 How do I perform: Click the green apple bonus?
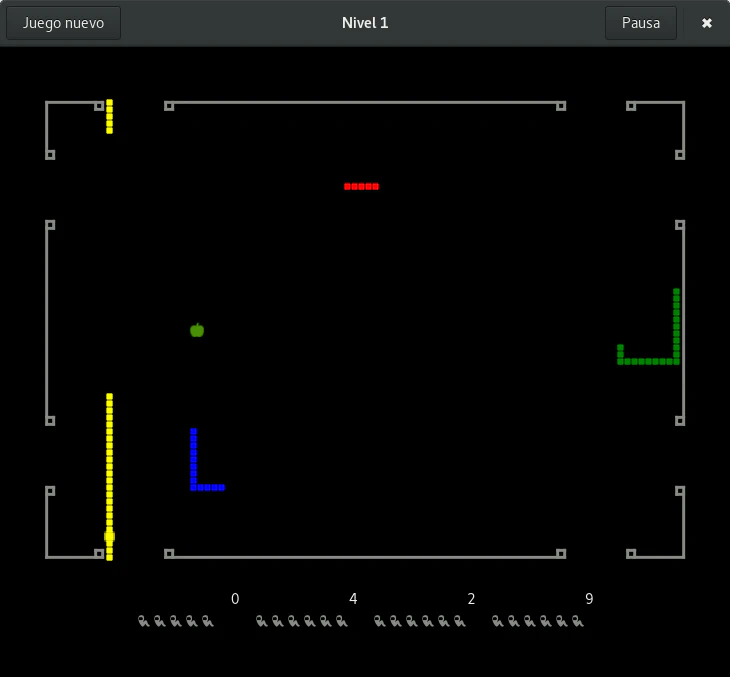coord(197,330)
